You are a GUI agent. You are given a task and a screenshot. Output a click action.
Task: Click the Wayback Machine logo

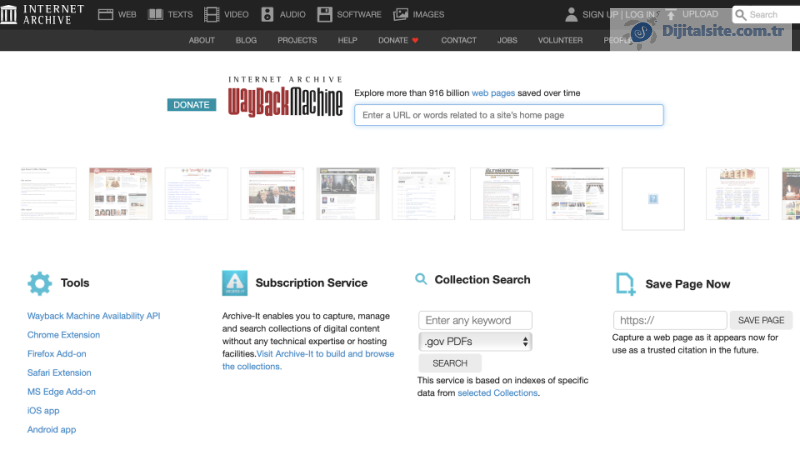285,98
